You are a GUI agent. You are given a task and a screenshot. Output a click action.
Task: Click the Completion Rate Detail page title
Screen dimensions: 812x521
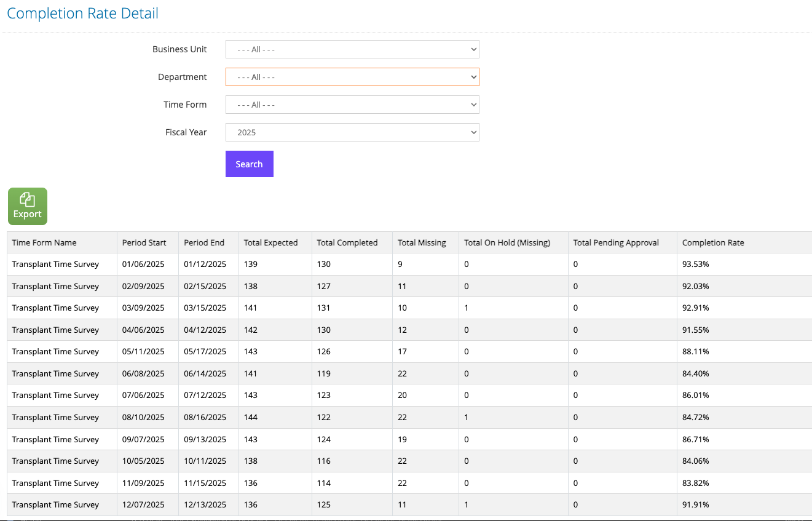tap(83, 14)
